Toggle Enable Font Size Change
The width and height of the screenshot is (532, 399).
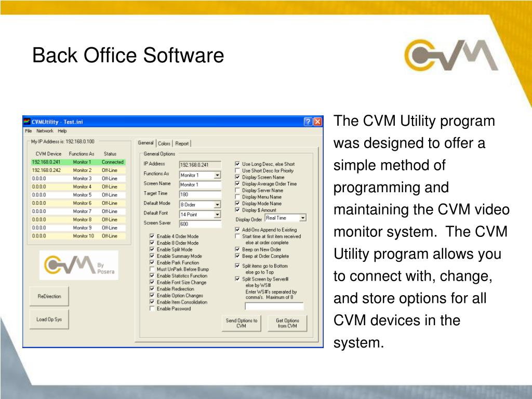click(x=152, y=282)
